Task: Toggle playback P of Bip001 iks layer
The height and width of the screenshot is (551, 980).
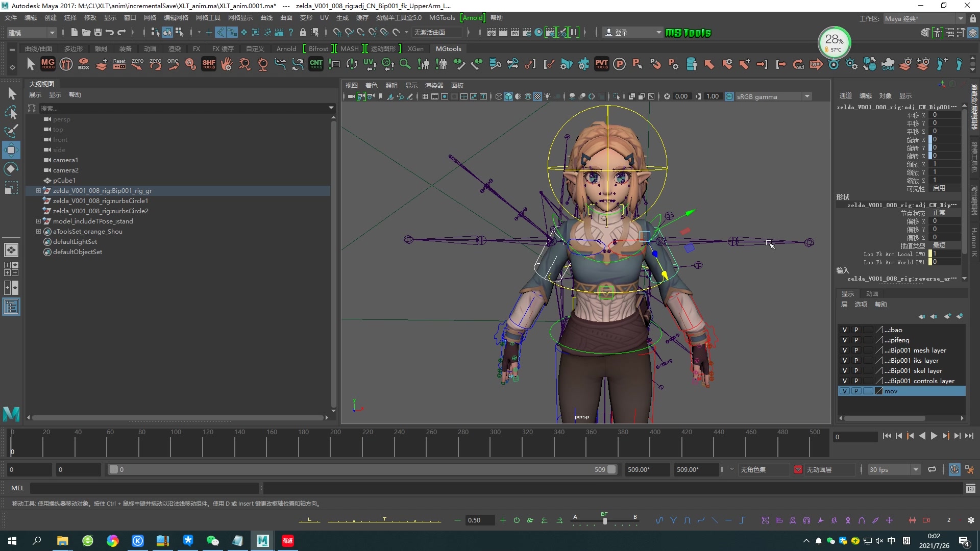Action: [x=856, y=360]
